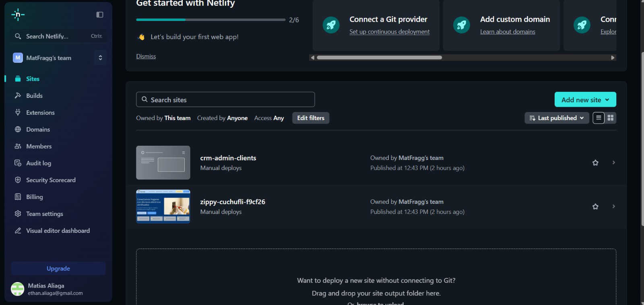The image size is (644, 305).
Task: Click the Security Scorecard shield icon
Action: click(18, 180)
